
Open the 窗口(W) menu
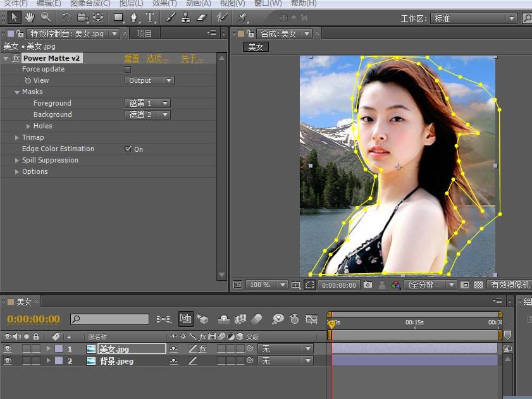click(x=268, y=3)
